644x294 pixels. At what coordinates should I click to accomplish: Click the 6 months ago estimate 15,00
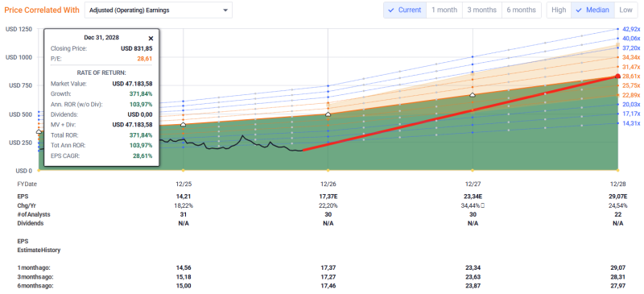tap(184, 286)
